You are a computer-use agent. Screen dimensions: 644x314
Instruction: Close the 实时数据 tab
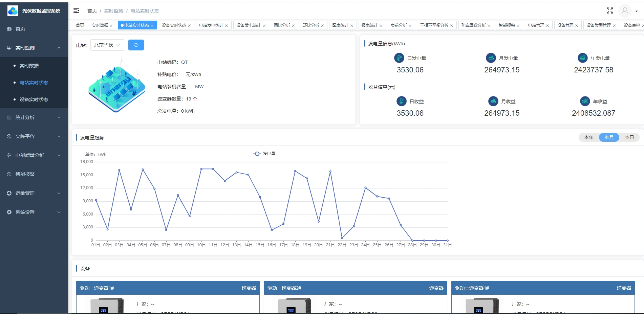point(111,26)
